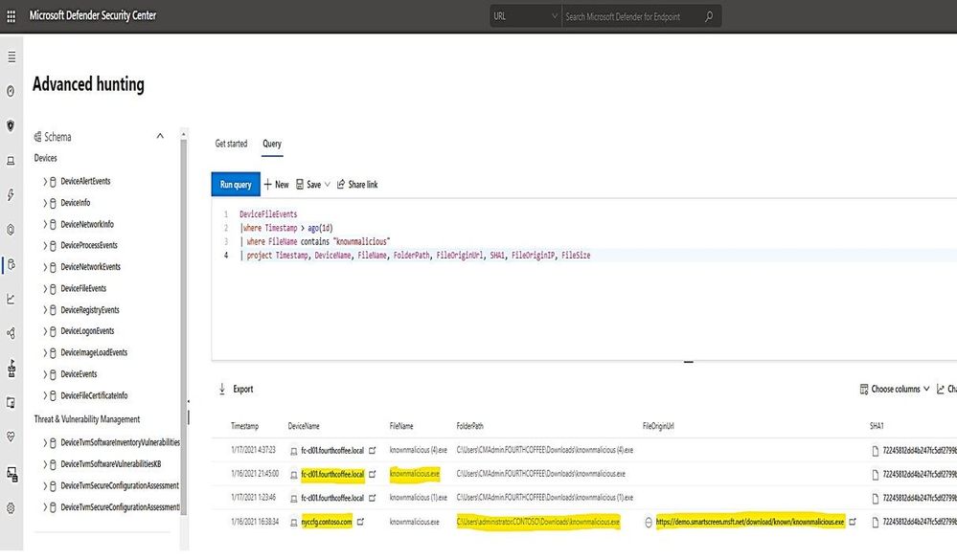Viewport: 957px width, 560px height.
Task: Click file icon beside SHA1 in last row
Action: pos(876,522)
